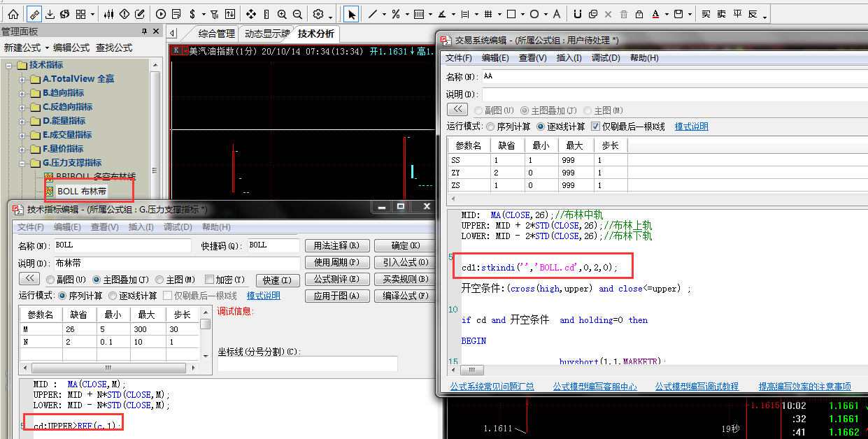The image size is (868, 439).
Task: Select the line drawing tool
Action: click(373, 14)
